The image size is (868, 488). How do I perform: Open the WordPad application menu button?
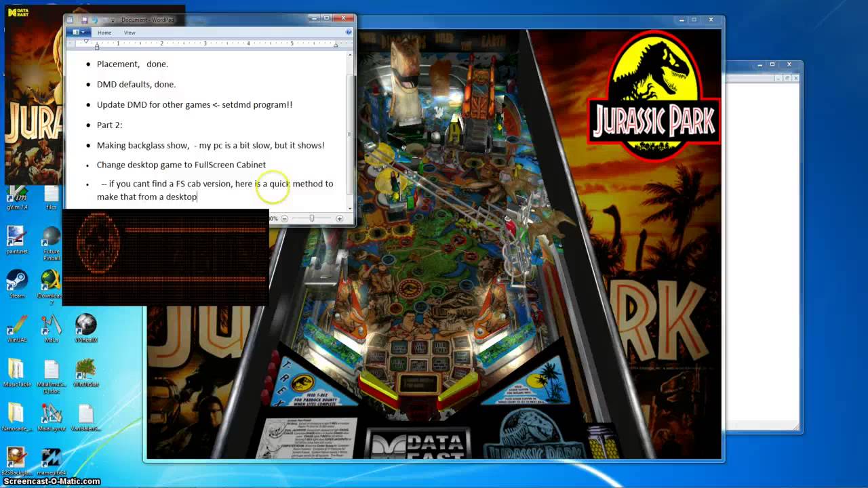pyautogui.click(x=78, y=32)
